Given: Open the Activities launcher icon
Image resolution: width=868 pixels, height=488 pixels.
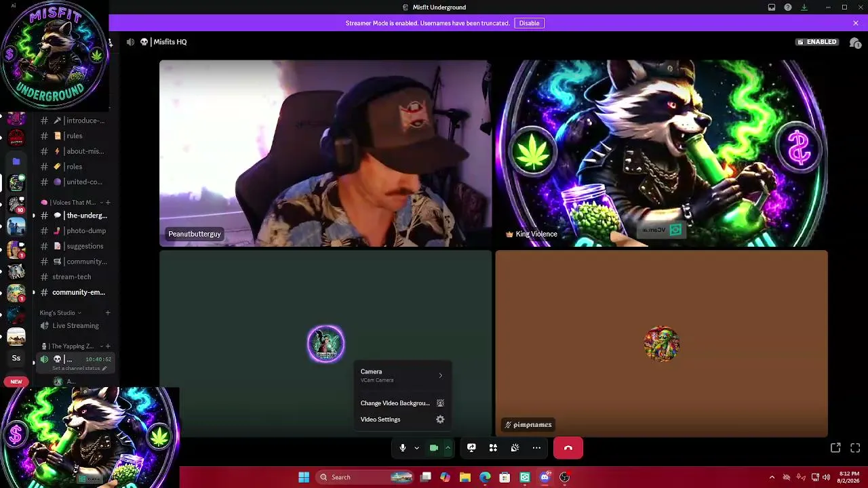Looking at the screenshot, I should tap(493, 448).
